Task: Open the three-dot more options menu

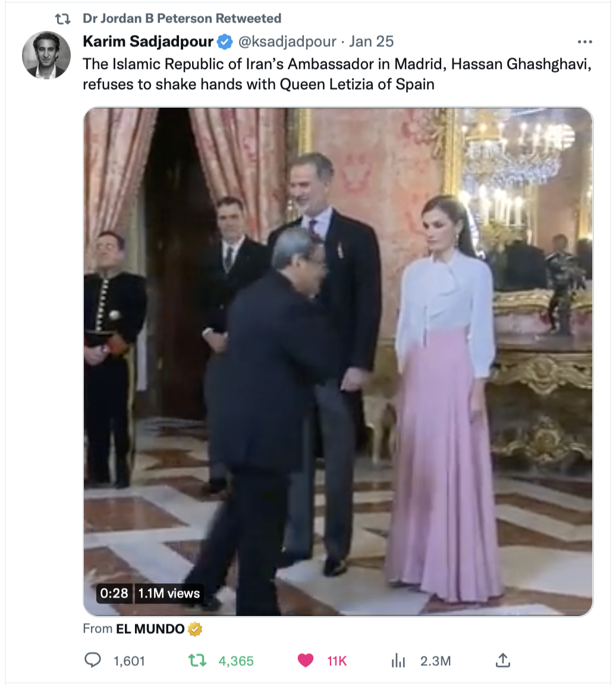Action: pos(584,42)
